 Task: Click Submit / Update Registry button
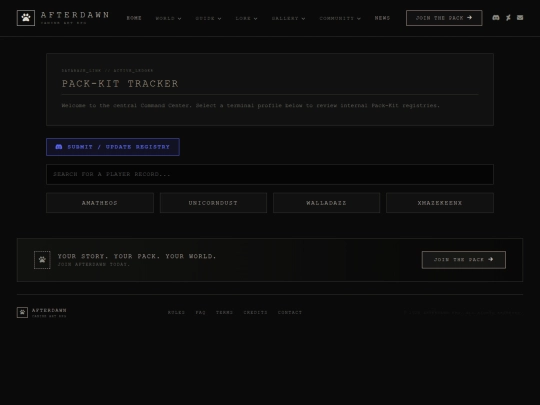[x=113, y=147]
